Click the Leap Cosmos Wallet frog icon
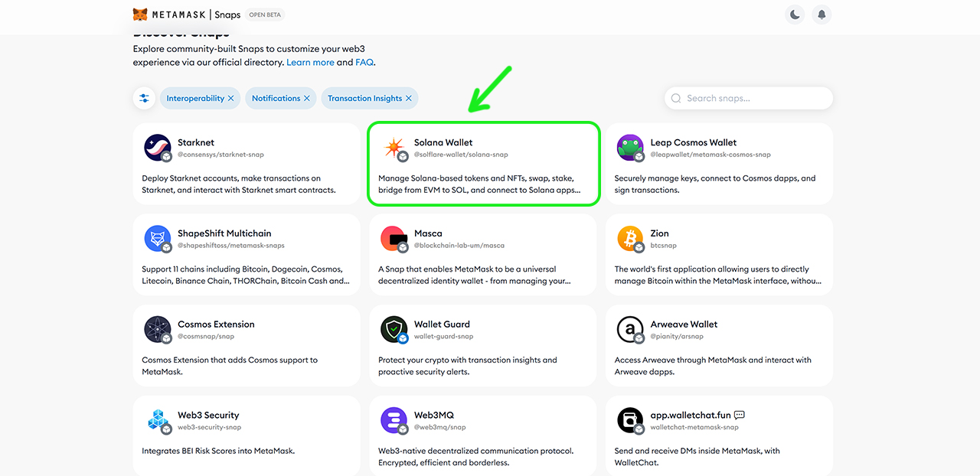Viewport: 980px width, 476px height. coord(630,147)
